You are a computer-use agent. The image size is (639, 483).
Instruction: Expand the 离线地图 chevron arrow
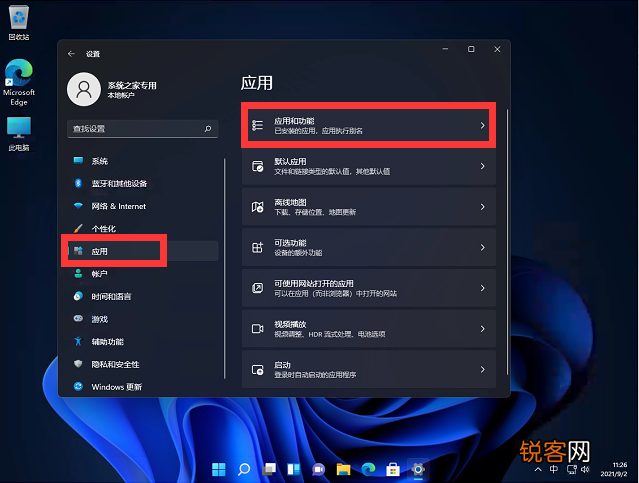(x=483, y=207)
